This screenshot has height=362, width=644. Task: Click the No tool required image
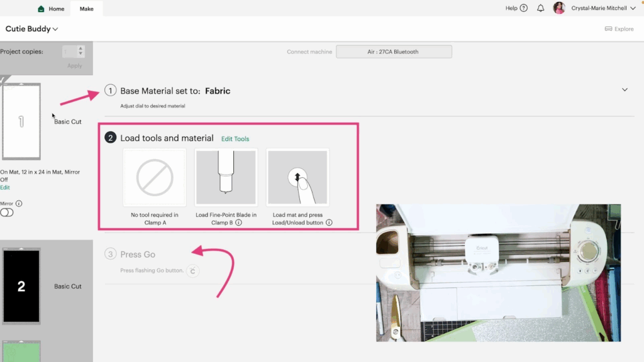point(155,177)
